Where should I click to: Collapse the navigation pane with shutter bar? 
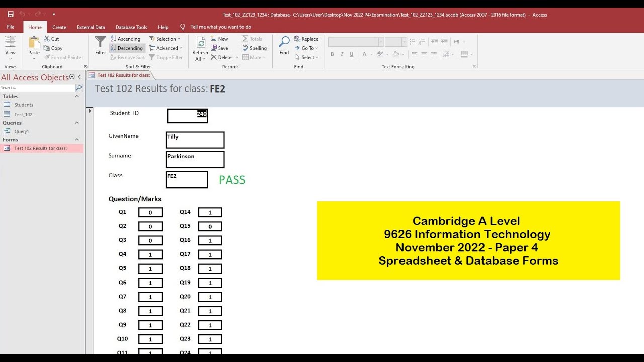[79, 77]
